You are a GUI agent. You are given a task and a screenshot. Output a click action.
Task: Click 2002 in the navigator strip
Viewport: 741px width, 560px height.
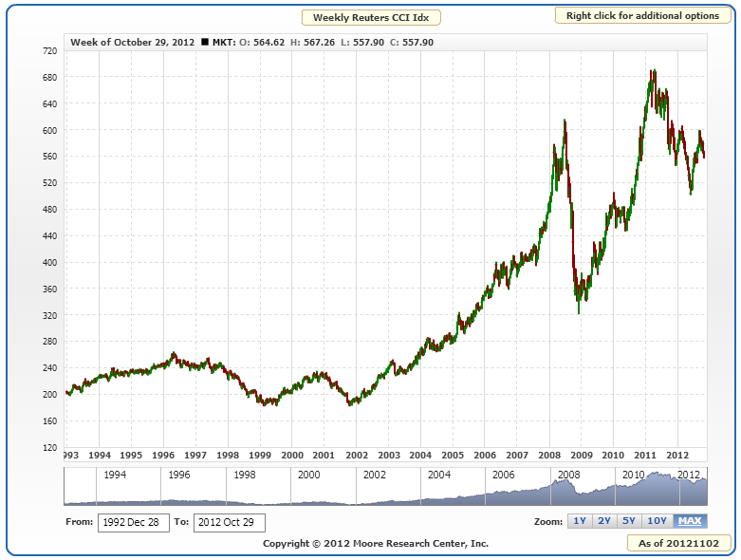(374, 474)
